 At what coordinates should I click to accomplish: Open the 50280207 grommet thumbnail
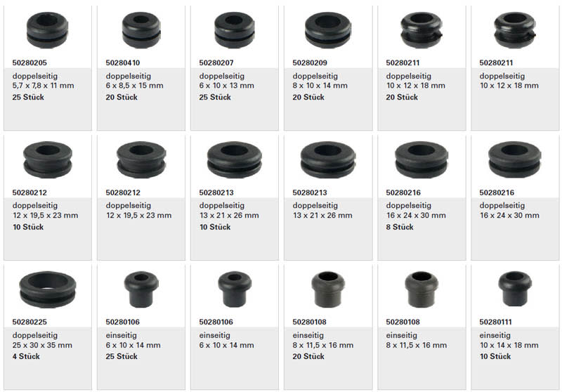pos(235,30)
